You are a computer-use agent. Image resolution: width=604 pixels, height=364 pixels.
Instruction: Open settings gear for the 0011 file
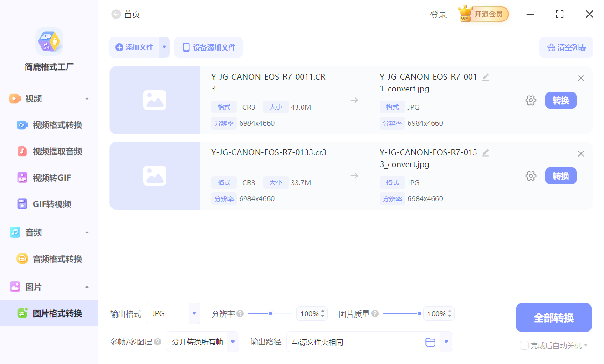click(x=531, y=101)
